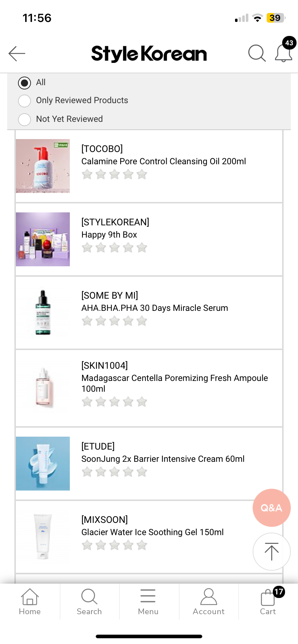Switch to the Search tab
Image resolution: width=298 pixels, height=644 pixels.
89,602
